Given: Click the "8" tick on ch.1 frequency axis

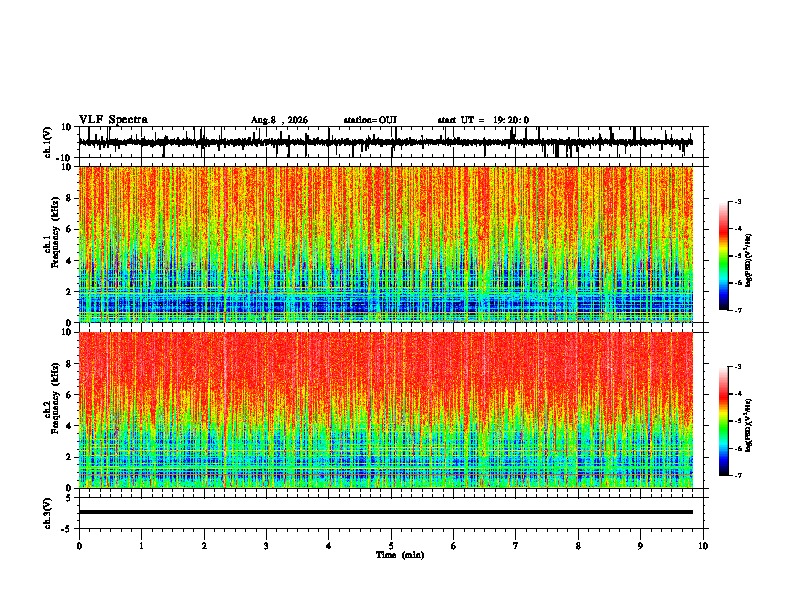Looking at the screenshot, I should pyautogui.click(x=69, y=198).
